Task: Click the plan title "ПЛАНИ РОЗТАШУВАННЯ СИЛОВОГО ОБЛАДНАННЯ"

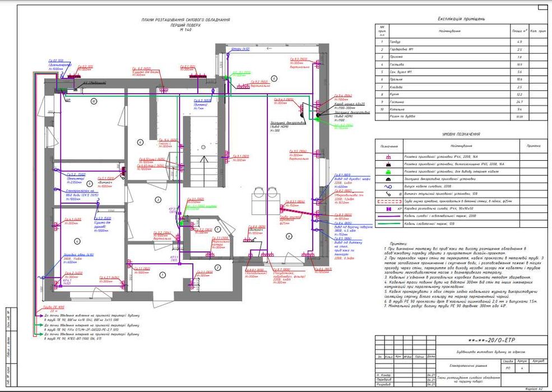Action: coord(185,20)
